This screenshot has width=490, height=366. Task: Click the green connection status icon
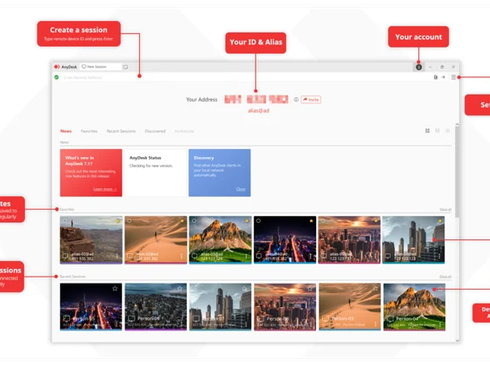point(57,77)
